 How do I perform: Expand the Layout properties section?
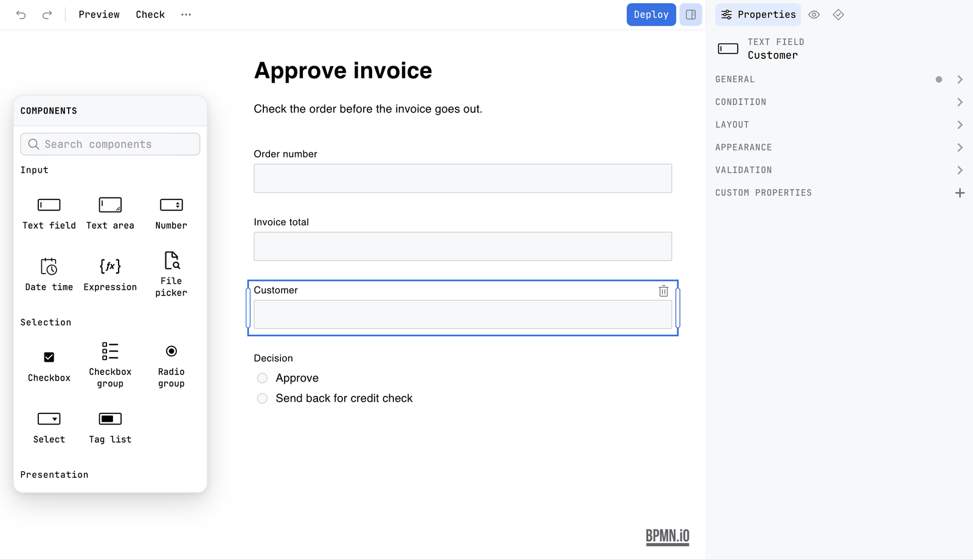pos(839,125)
